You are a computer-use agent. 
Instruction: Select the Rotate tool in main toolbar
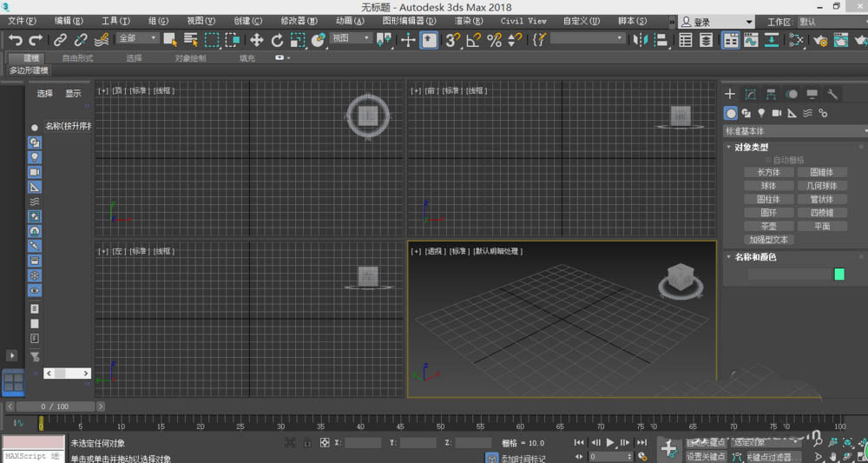pos(277,39)
